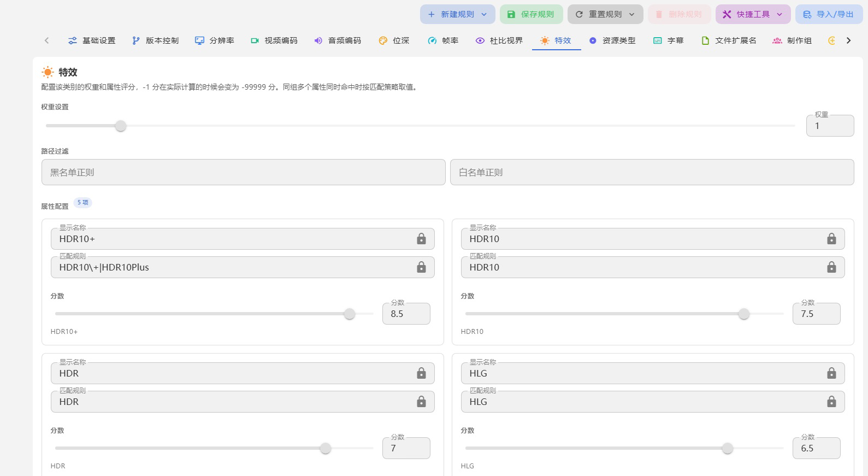Click the lock icon in HDR10+ 显示名称 field

tap(421, 239)
